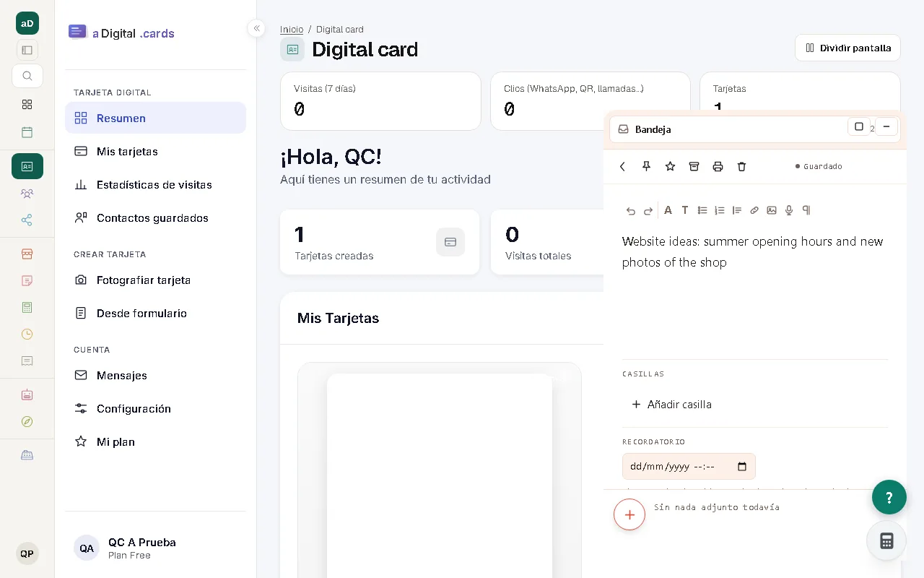This screenshot has width=924, height=578.
Task: Minimize the Bandeja panel
Action: point(886,127)
